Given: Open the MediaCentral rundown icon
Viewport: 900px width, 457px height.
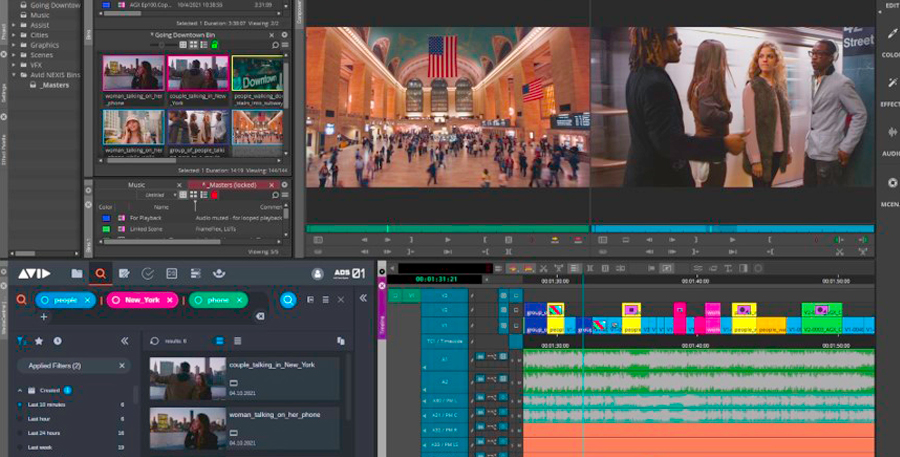Looking at the screenshot, I should 171,274.
